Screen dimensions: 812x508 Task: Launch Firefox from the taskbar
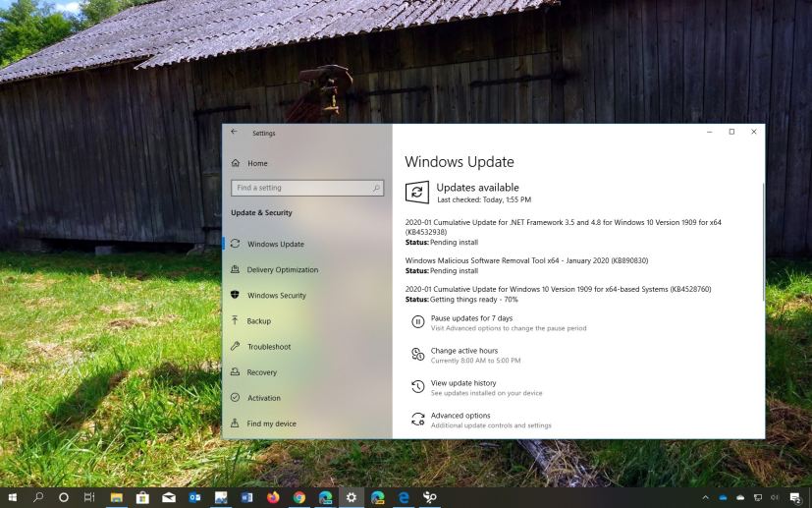[273, 497]
